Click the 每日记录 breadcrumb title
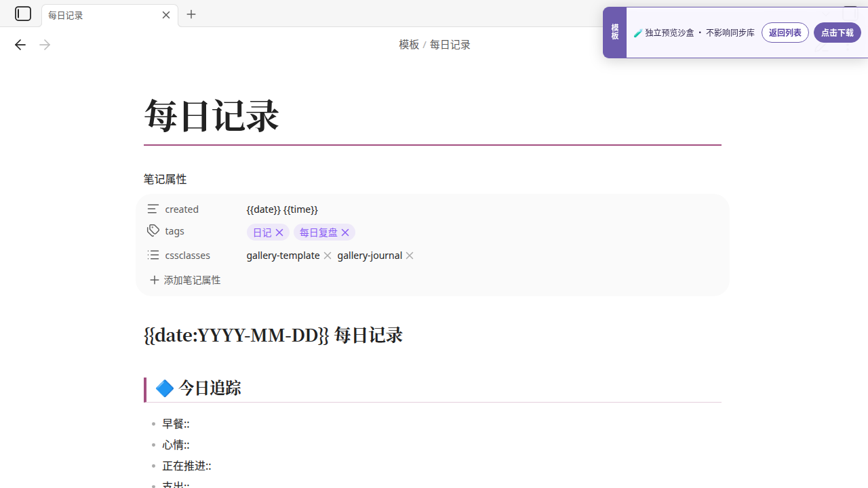The width and height of the screenshot is (868, 488). [450, 45]
